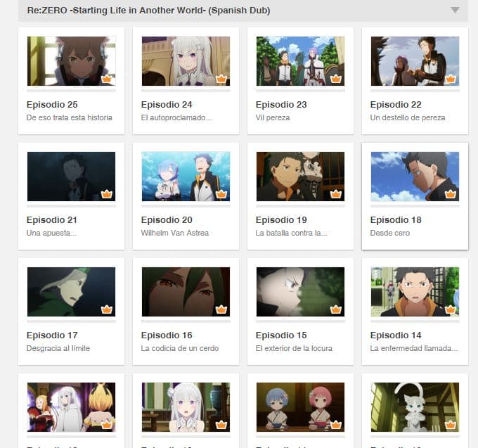The height and width of the screenshot is (448, 478).
Task: Click the premium crown icon on Episodio 24
Action: click(221, 79)
